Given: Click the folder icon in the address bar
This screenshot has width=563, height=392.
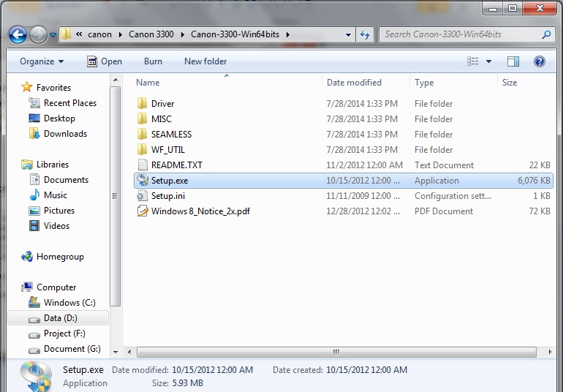Looking at the screenshot, I should pyautogui.click(x=66, y=34).
